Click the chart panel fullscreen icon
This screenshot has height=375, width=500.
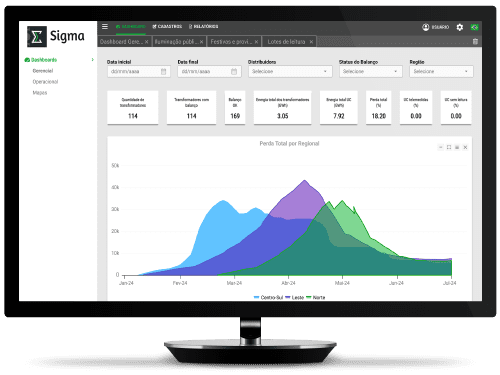449,147
